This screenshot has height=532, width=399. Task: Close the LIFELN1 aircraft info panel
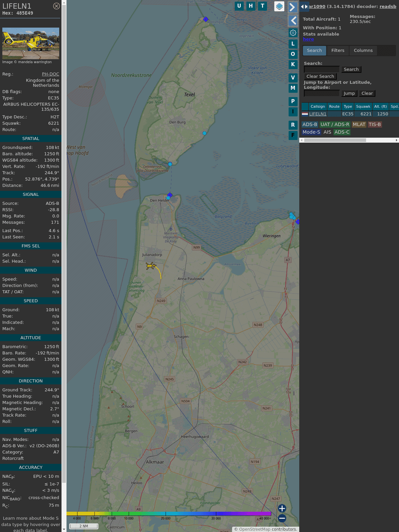click(57, 6)
